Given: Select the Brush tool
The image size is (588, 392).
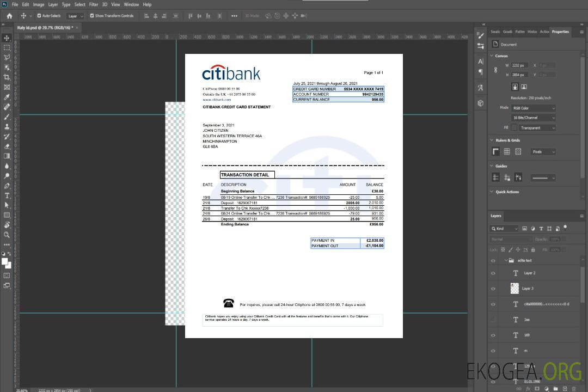Looking at the screenshot, I should [7, 117].
